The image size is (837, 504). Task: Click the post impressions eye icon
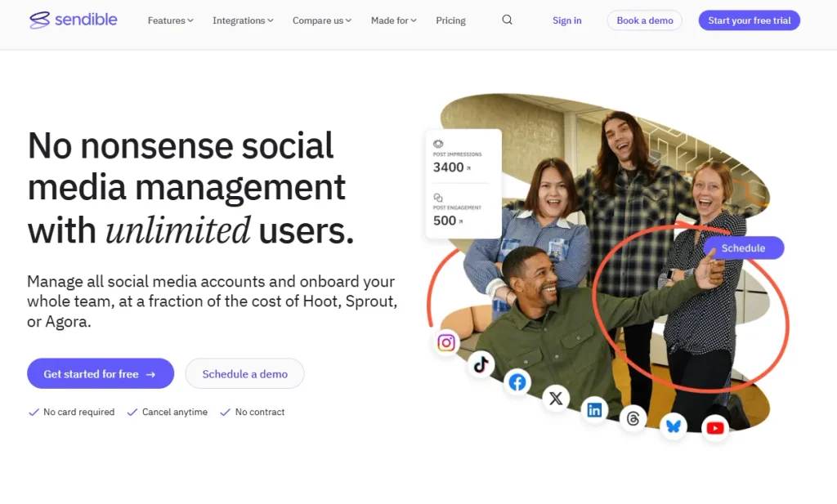pyautogui.click(x=438, y=144)
